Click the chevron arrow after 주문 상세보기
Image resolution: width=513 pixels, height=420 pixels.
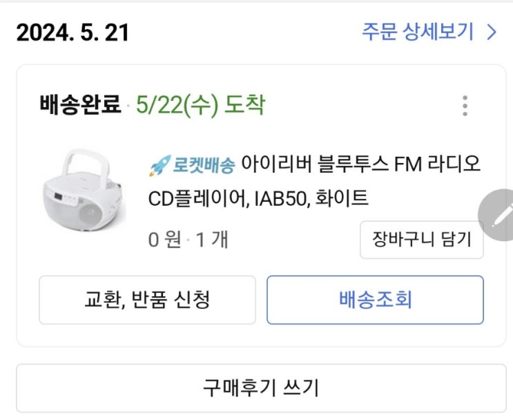(x=492, y=32)
